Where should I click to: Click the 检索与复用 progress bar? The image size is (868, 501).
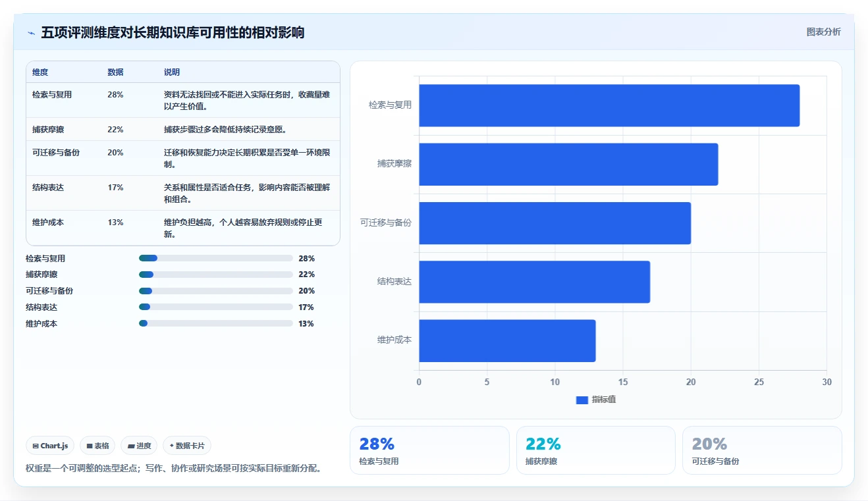[x=216, y=258]
